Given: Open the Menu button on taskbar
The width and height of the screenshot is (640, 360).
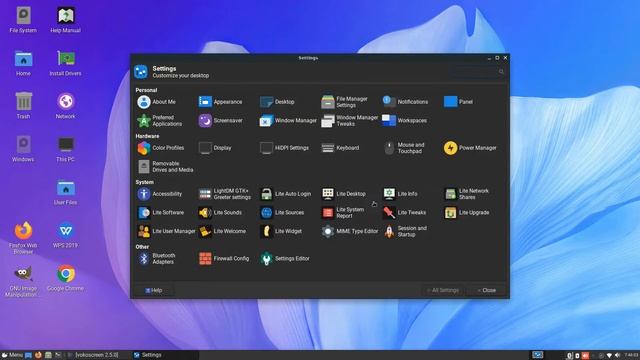Looking at the screenshot, I should (x=12, y=355).
